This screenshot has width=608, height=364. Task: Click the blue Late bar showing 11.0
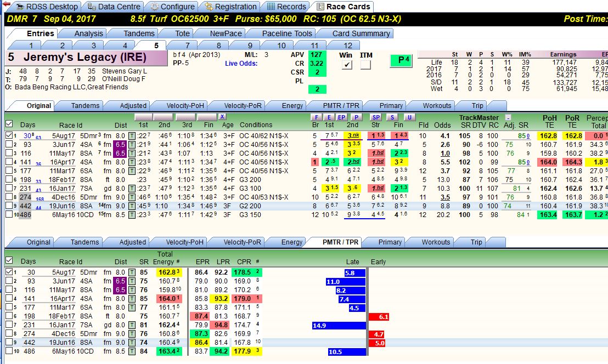click(346, 282)
